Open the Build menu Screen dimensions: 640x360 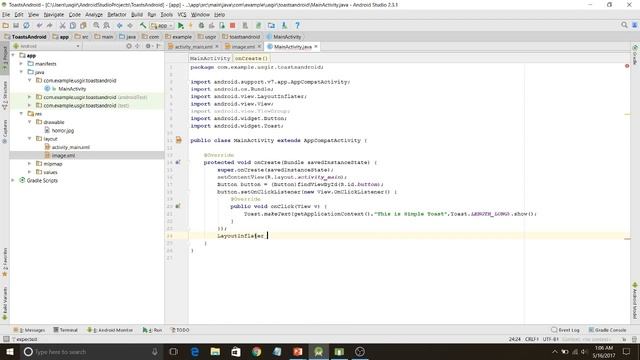coord(137,15)
